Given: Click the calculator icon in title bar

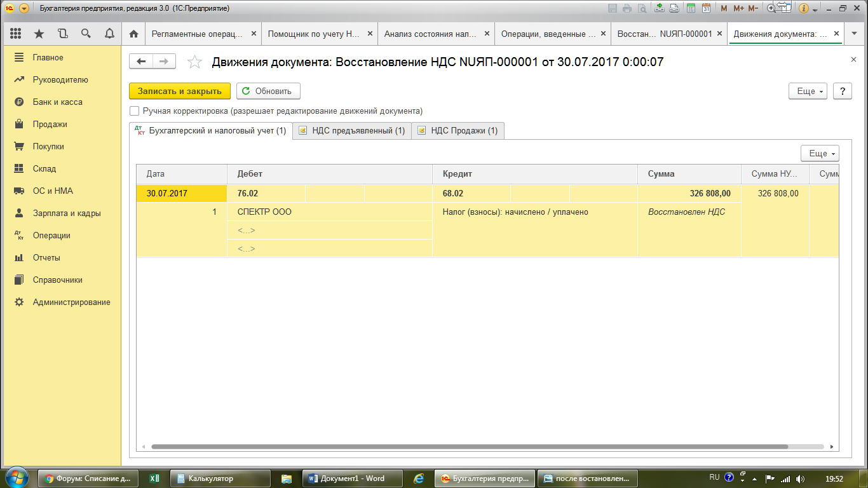Looking at the screenshot, I should point(691,8).
